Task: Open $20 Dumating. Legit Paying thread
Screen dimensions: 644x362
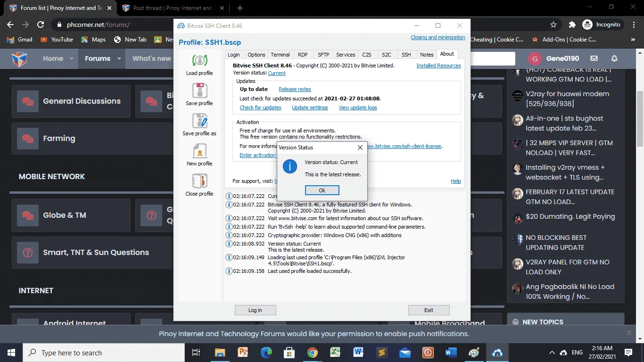Action: (x=570, y=216)
